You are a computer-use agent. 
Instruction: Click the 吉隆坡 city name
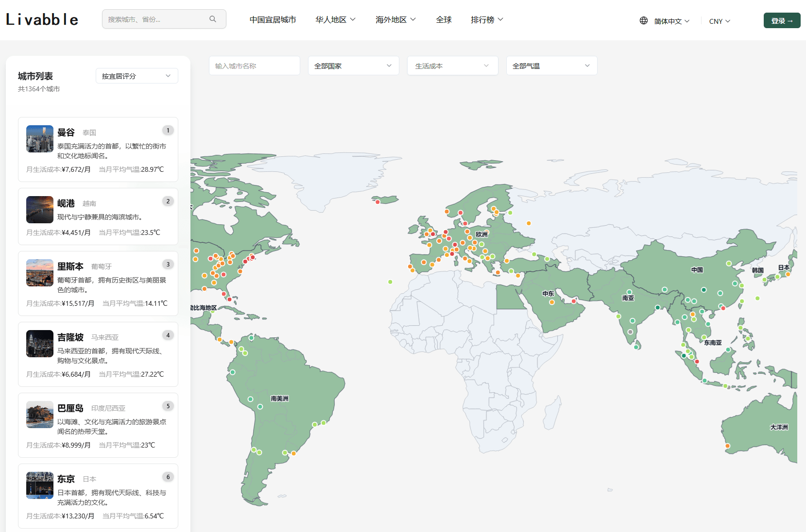[x=70, y=337]
